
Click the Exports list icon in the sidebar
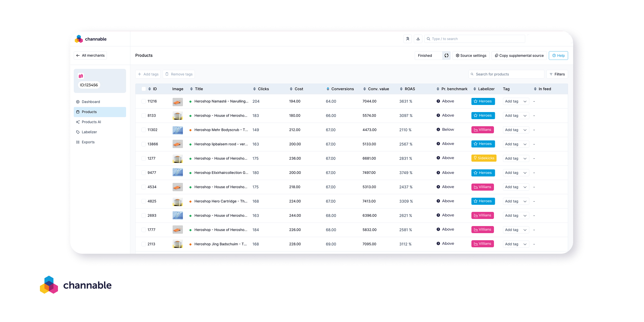pos(78,142)
